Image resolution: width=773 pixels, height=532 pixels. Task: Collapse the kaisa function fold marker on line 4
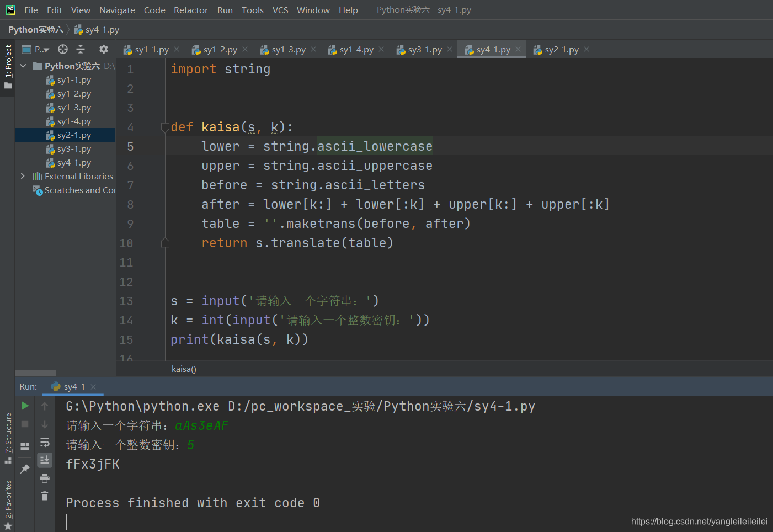(164, 127)
